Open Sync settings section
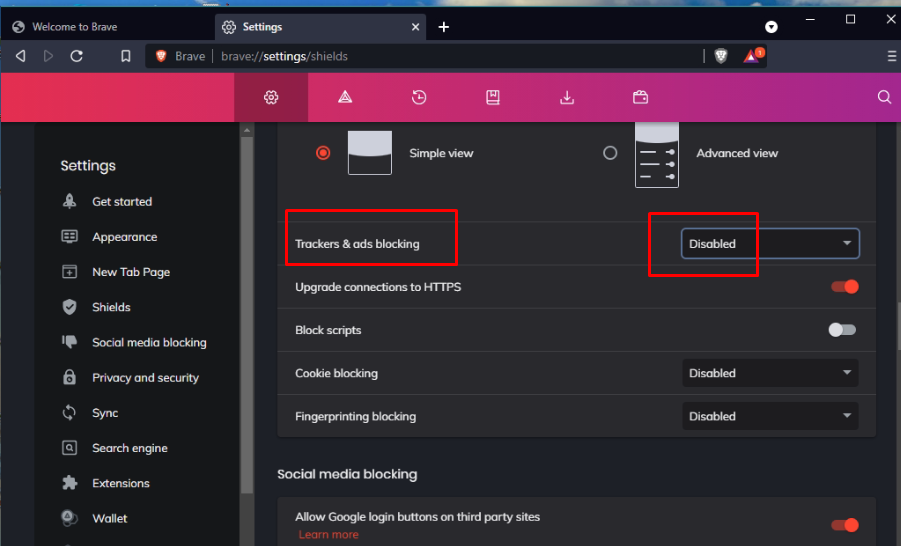Screen dimensions: 901x546 coord(105,413)
